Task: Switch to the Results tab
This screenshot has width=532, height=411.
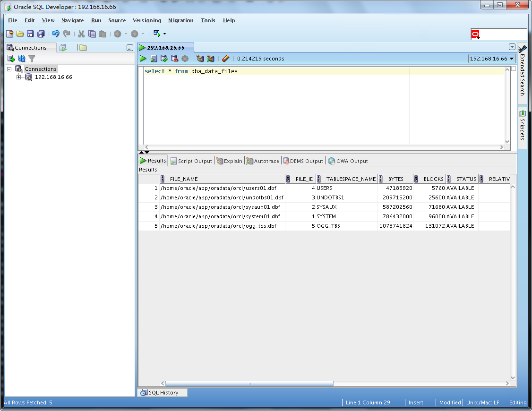Action: 153,161
